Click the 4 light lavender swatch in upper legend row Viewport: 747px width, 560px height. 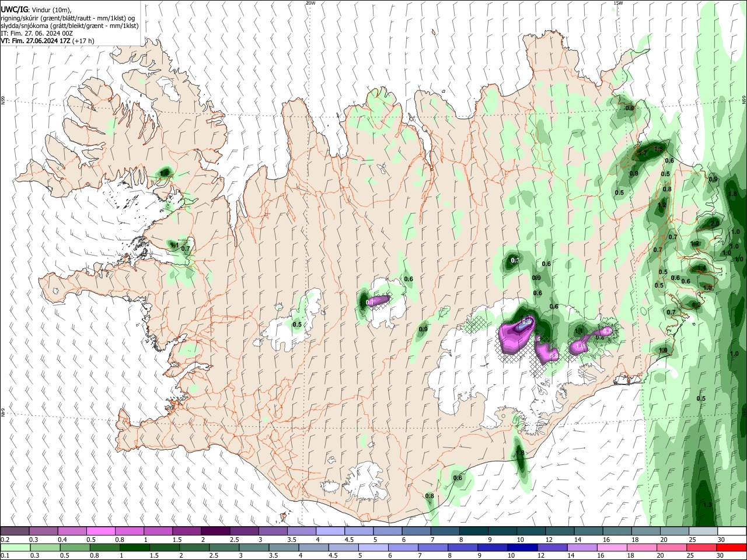point(330,531)
